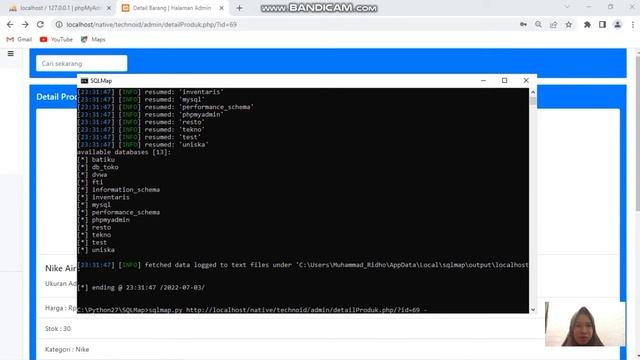The height and width of the screenshot is (360, 640).
Task: Click 'available databases [13]:' text
Action: tap(124, 152)
